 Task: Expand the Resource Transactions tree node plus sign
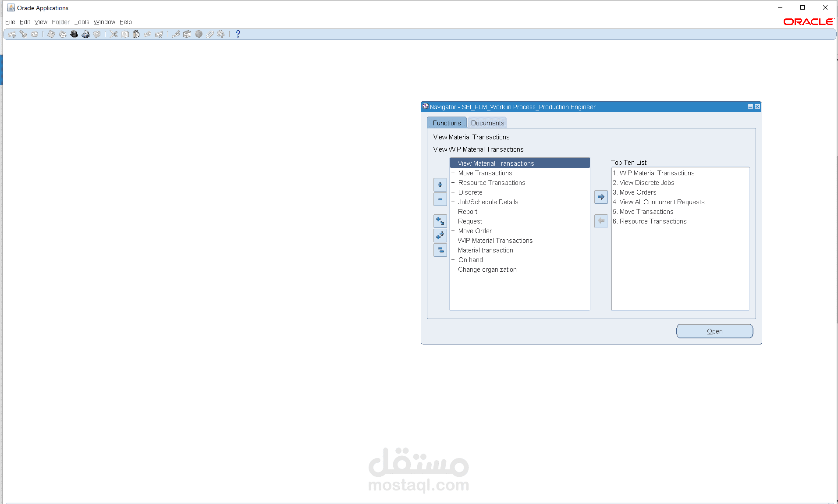point(453,183)
